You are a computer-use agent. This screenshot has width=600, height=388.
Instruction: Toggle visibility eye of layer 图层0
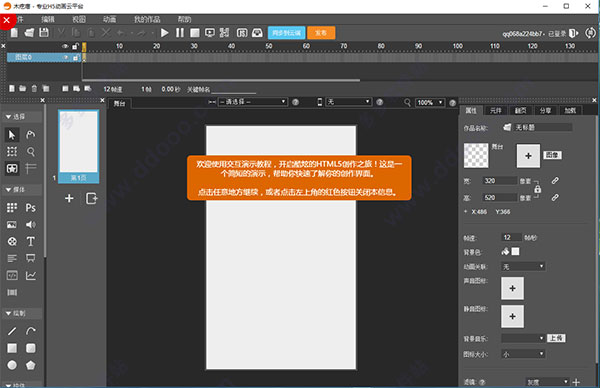(66, 57)
